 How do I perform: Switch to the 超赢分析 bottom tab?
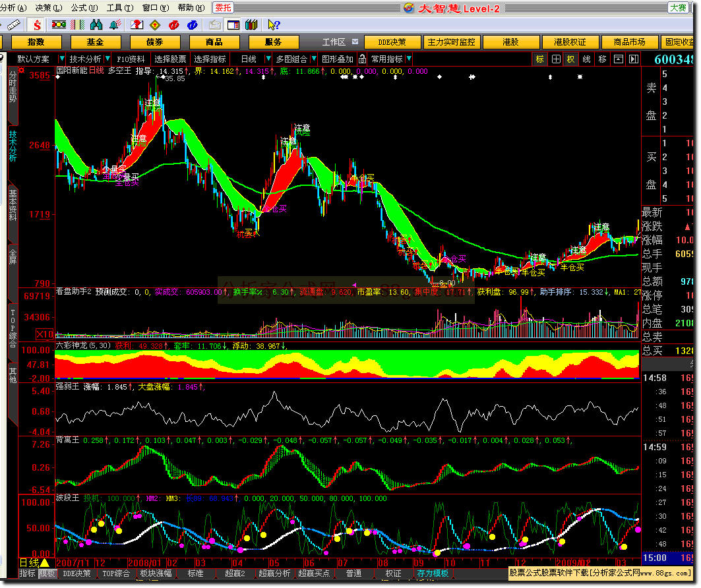tap(274, 573)
